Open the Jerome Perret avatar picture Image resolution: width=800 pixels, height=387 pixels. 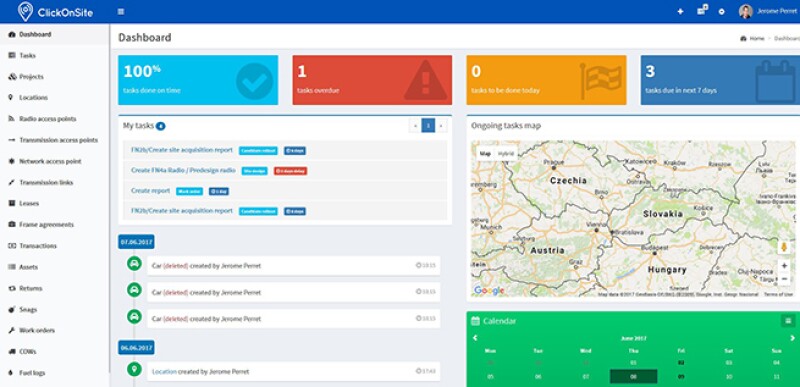[x=745, y=11]
